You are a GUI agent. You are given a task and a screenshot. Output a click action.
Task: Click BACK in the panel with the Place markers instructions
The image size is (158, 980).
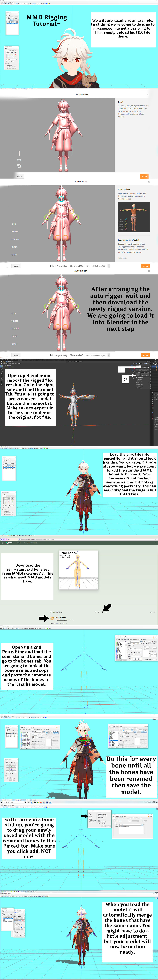(16, 266)
